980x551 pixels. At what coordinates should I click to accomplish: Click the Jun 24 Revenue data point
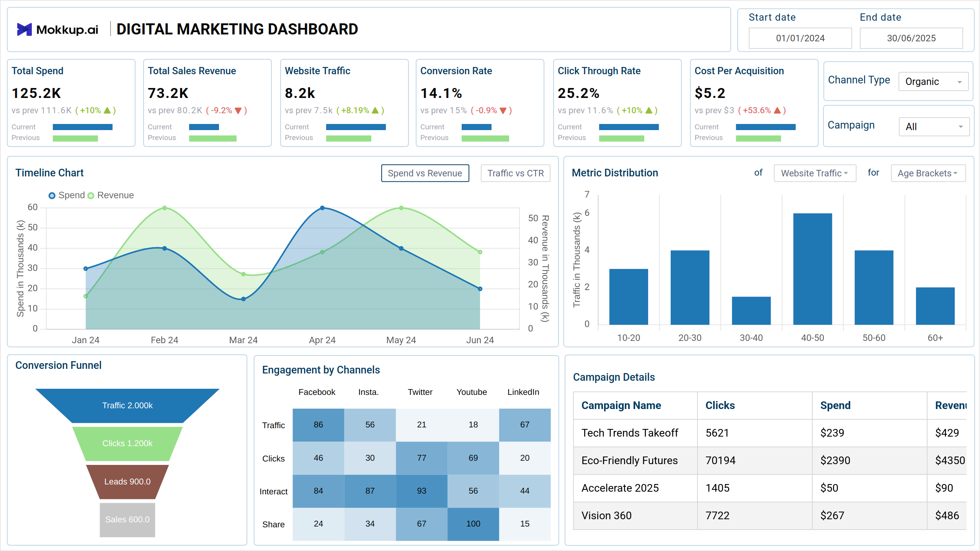click(x=480, y=252)
